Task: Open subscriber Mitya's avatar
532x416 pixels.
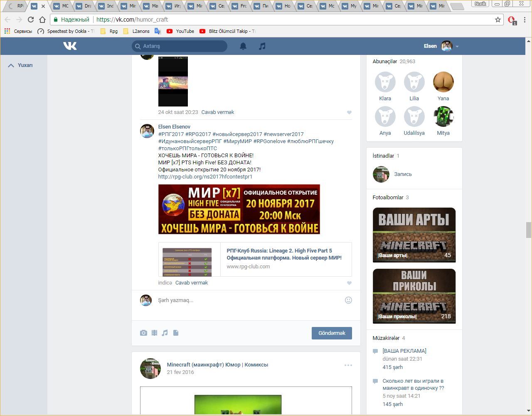Action: point(443,116)
